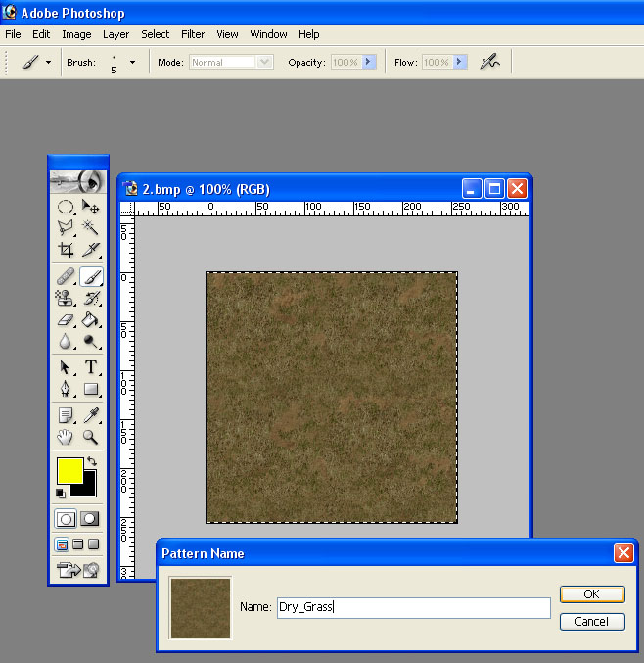Choose the Eyedropper tool
The width and height of the screenshot is (644, 663).
90,415
